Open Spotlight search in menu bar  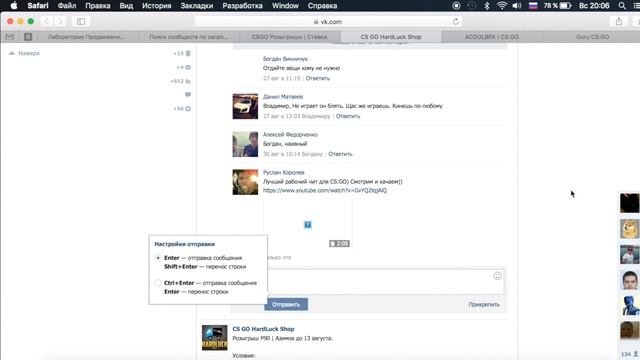point(622,6)
